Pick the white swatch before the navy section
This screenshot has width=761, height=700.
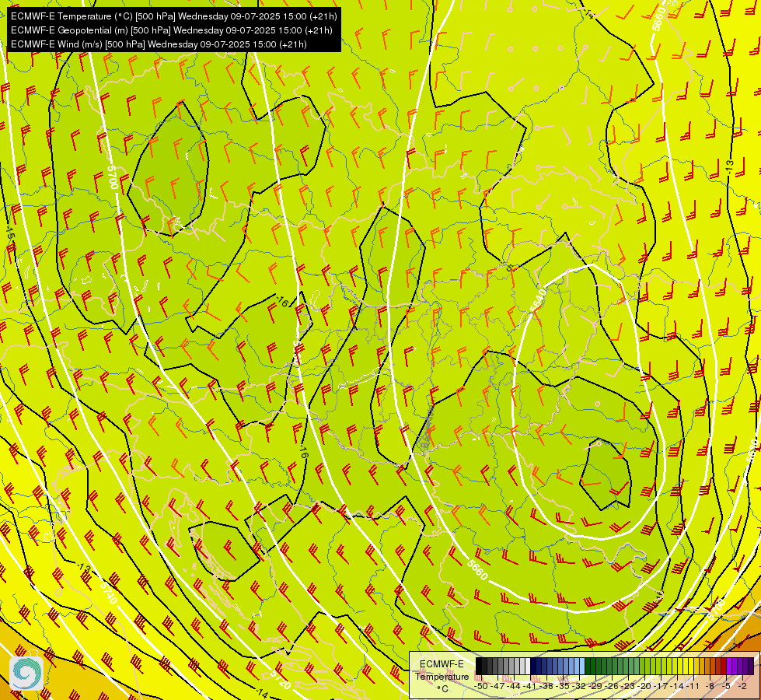click(x=528, y=666)
